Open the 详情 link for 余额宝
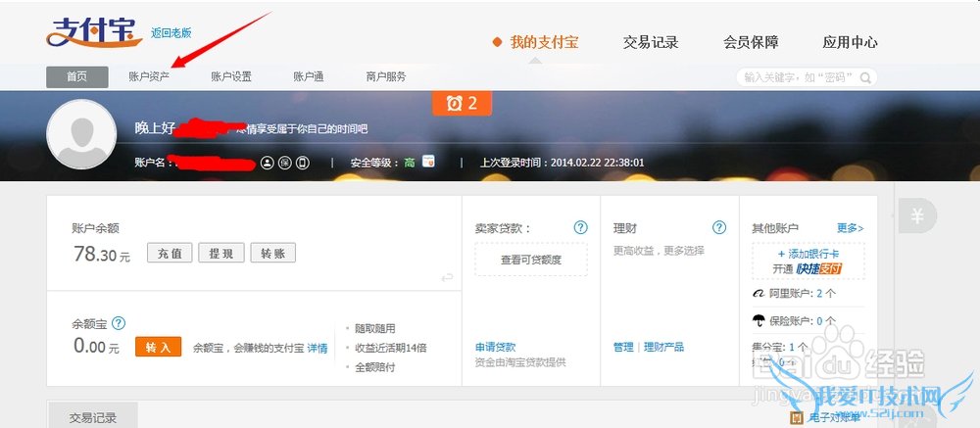The height and width of the screenshot is (428, 980). click(318, 348)
